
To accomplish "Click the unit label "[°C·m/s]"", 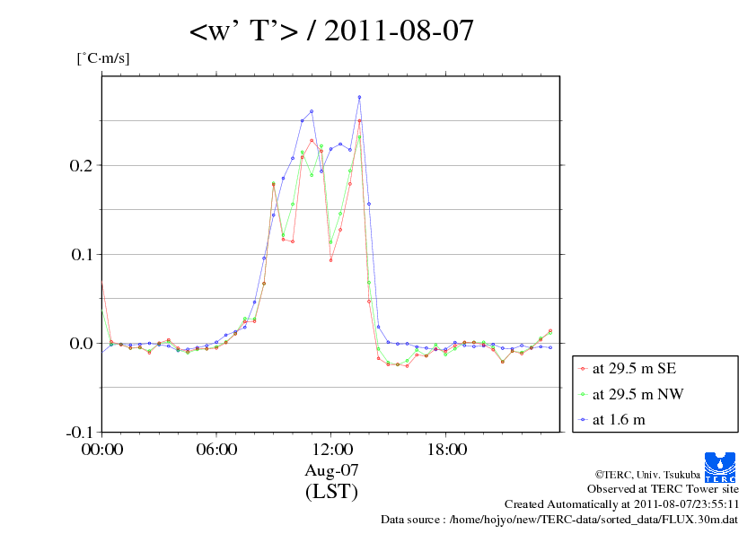I will pos(103,58).
